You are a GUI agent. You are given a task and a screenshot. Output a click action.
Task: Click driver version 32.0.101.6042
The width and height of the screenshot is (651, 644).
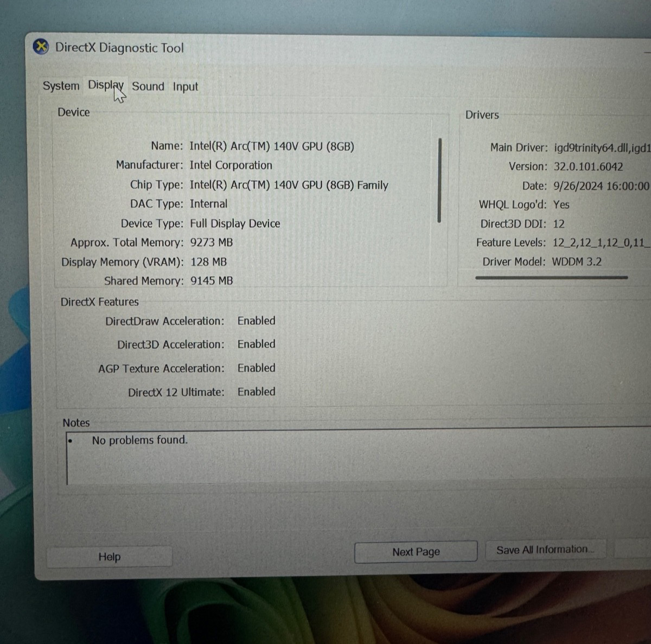coord(589,167)
